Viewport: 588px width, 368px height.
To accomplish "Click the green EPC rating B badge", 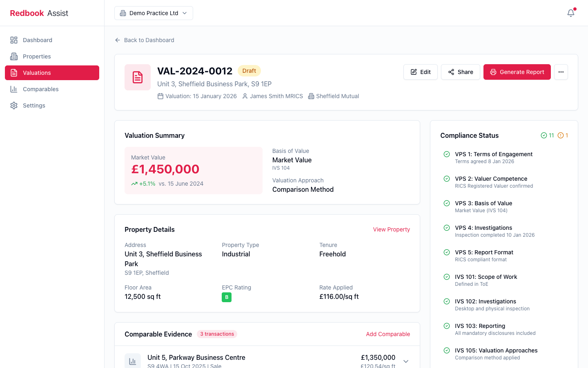I will point(227,297).
